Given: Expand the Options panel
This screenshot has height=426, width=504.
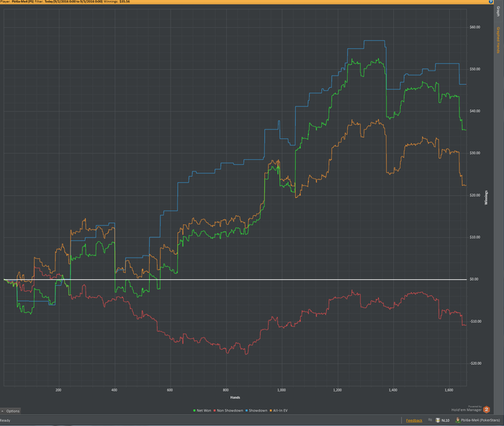Looking at the screenshot, I should tap(11, 411).
